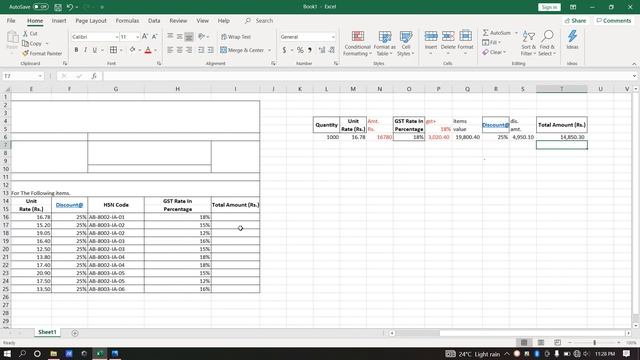640x360 pixels.
Task: Select the Sheet1 tab
Action: coord(47,332)
